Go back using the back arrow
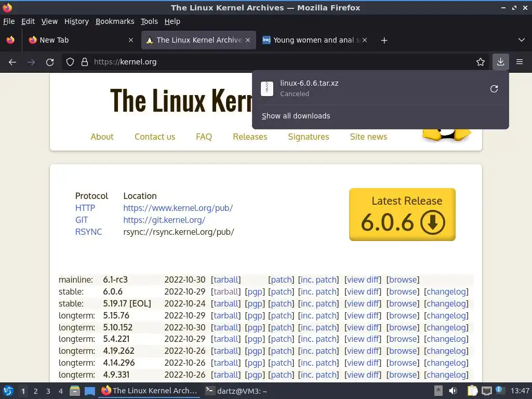This screenshot has width=532, height=399. 12,62
